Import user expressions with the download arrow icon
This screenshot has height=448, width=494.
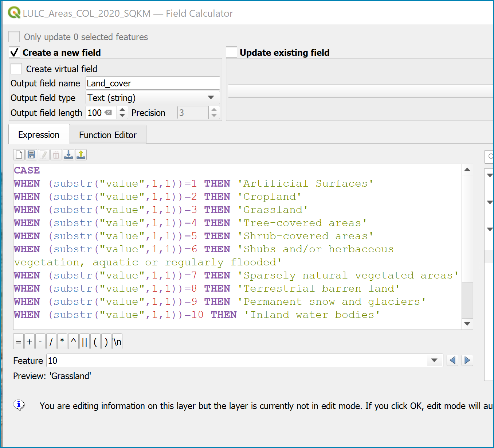(68, 155)
